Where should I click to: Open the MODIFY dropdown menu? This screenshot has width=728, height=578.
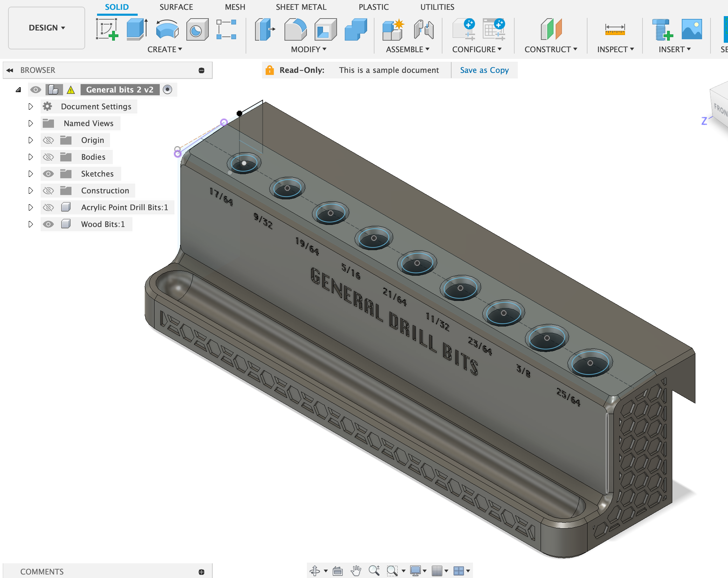coord(309,49)
